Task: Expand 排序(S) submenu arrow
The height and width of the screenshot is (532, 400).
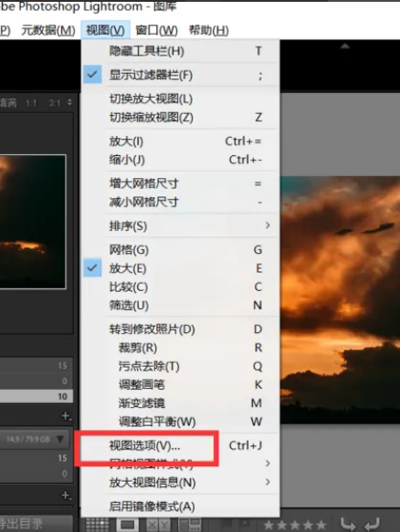Action: coord(268,225)
